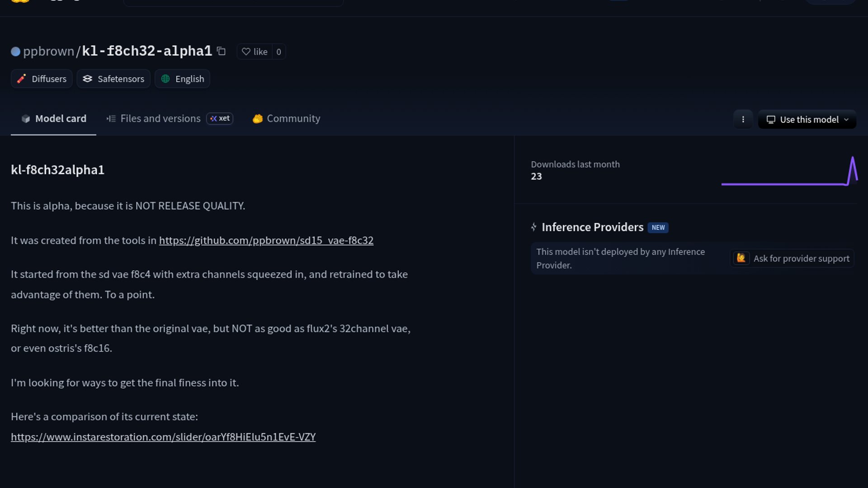Open the github sd15_vae-f8c32 link
This screenshot has height=488, width=868.
(266, 240)
